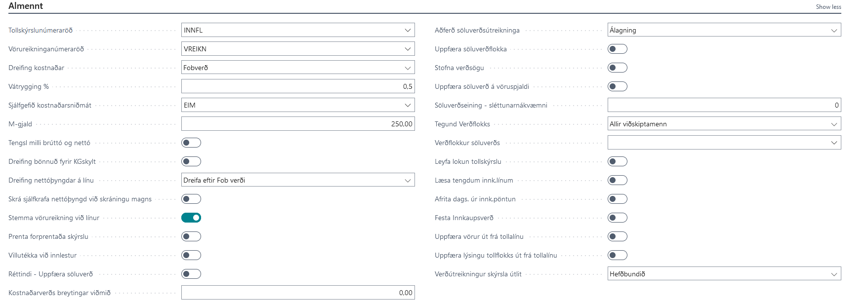This screenshot has width=868, height=303.
Task: Enable Uppfæra söluverðflokka toggle
Action: 617,49
